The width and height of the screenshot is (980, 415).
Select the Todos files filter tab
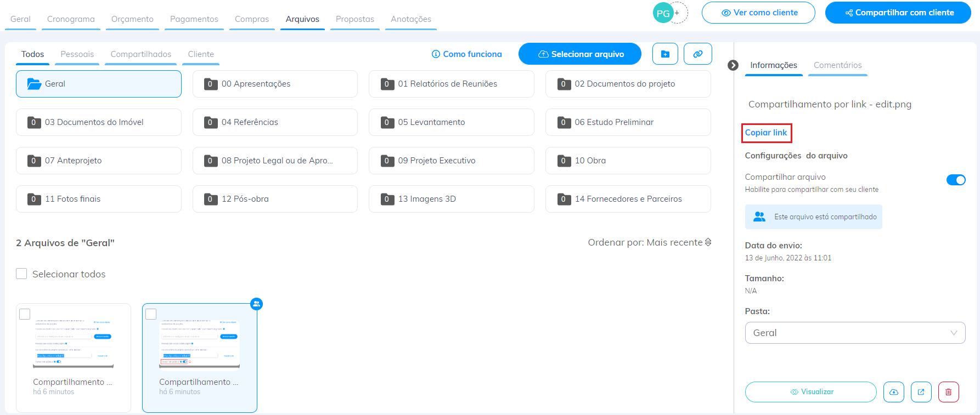pyautogui.click(x=33, y=54)
